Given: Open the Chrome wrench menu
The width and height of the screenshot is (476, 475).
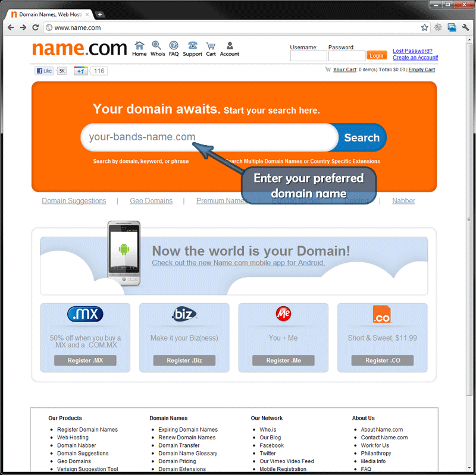Looking at the screenshot, I should 465,27.
